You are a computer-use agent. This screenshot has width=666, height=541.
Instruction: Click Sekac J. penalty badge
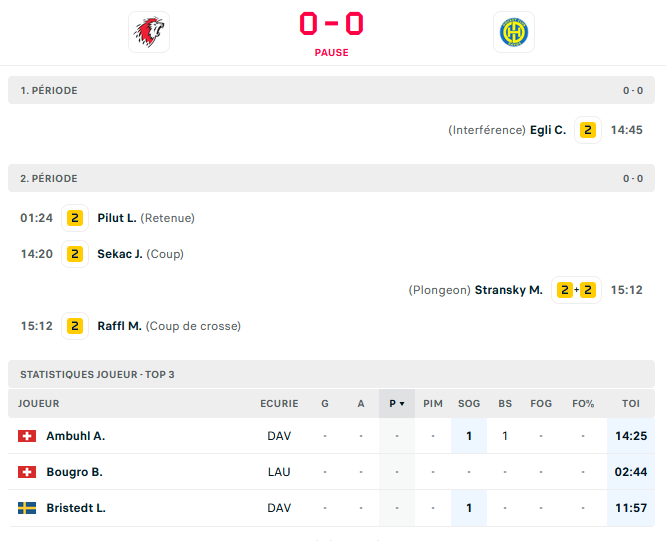(74, 254)
